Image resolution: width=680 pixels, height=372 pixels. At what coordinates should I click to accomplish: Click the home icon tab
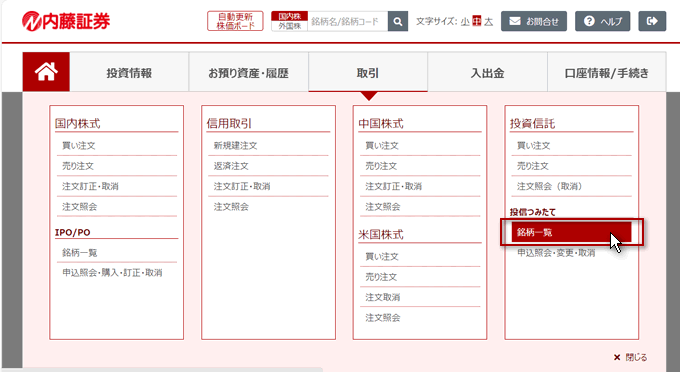[x=46, y=72]
